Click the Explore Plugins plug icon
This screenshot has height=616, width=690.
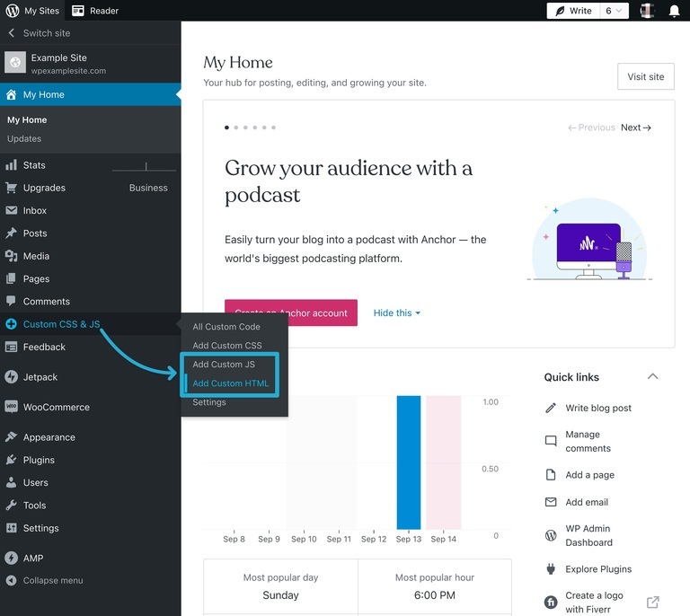click(x=551, y=569)
